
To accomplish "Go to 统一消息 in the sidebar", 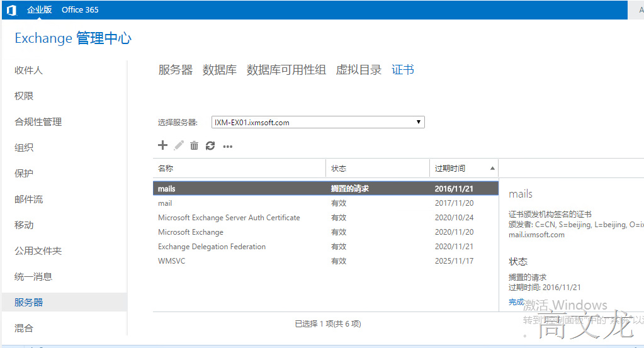I will (x=33, y=277).
